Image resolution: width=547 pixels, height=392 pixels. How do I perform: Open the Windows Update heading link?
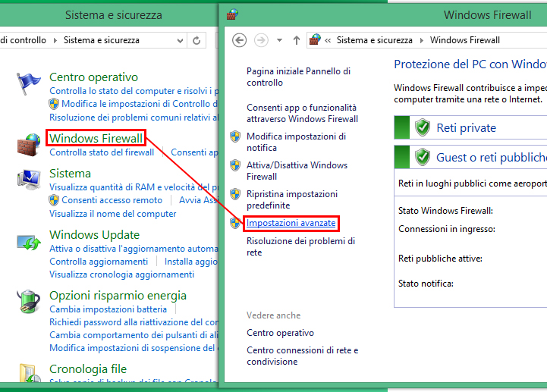coord(94,235)
